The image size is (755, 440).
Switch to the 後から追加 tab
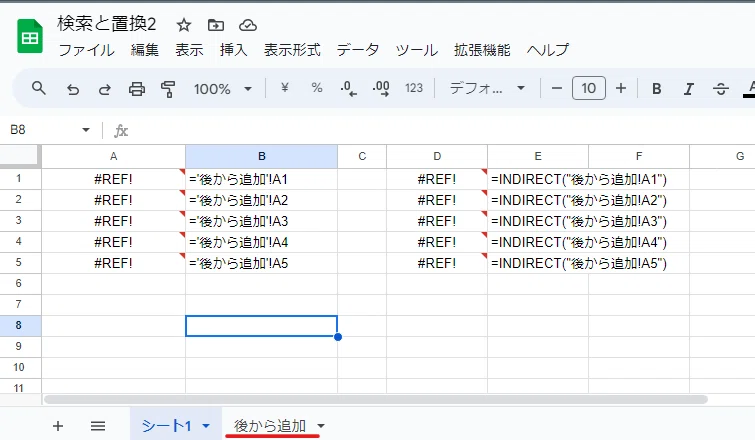(270, 426)
